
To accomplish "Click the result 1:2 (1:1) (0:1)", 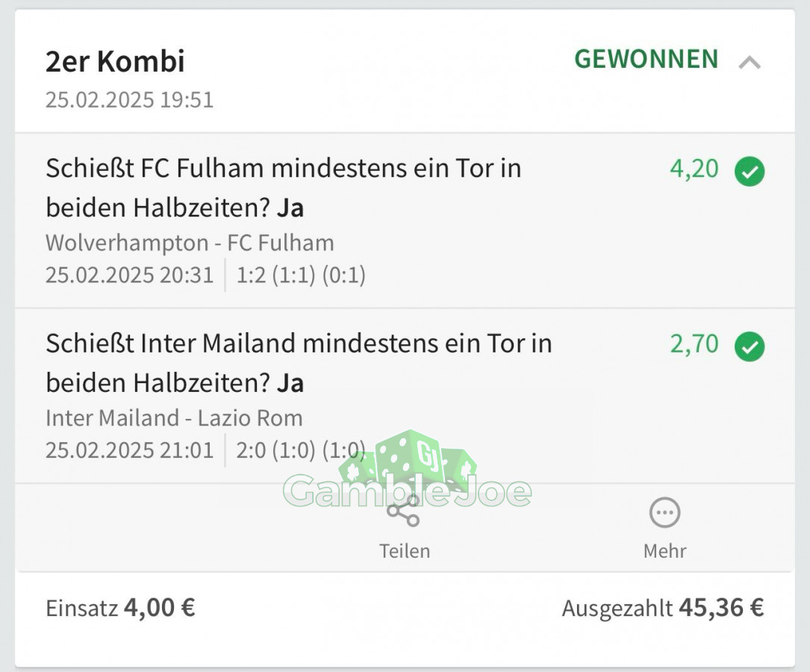I will coord(301,276).
